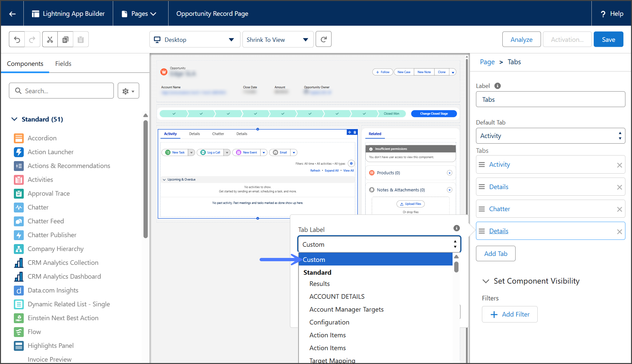Open the component search settings gear
This screenshot has height=364, width=632.
tap(128, 91)
